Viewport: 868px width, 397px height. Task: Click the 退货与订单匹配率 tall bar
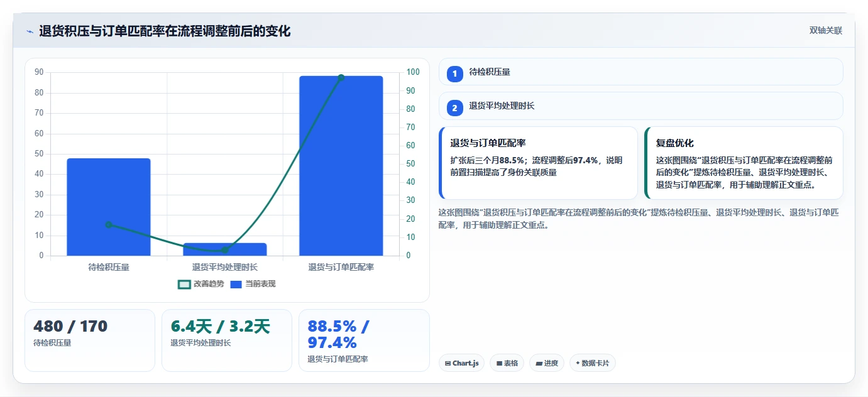[x=341, y=166]
